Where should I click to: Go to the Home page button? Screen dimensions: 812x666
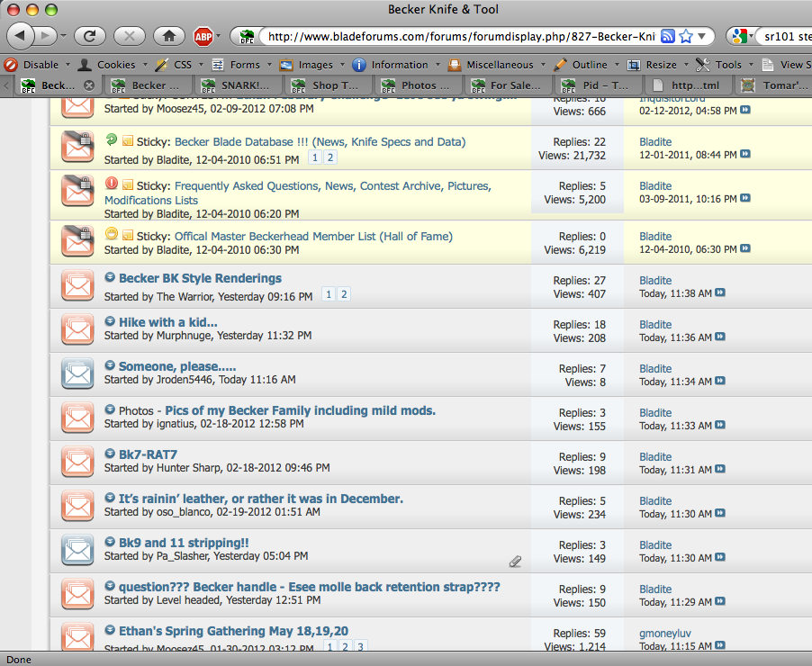click(169, 36)
